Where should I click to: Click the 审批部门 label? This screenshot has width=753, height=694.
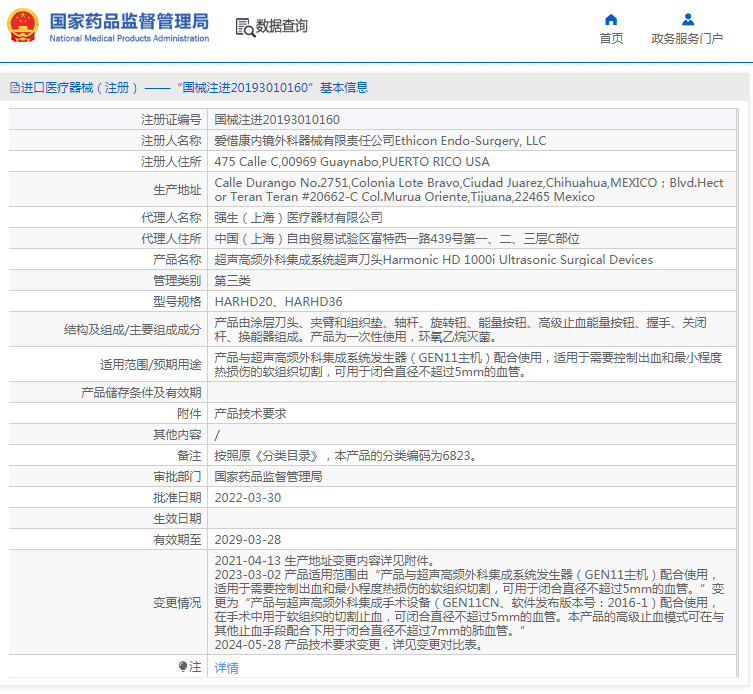177,476
